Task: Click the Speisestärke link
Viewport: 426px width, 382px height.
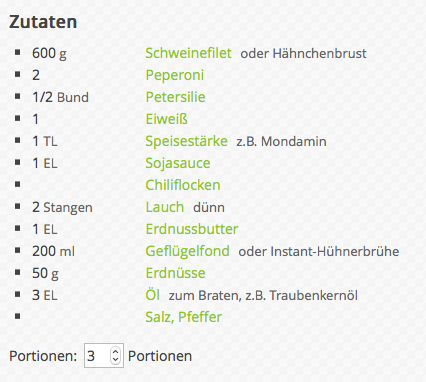Action: [x=186, y=142]
